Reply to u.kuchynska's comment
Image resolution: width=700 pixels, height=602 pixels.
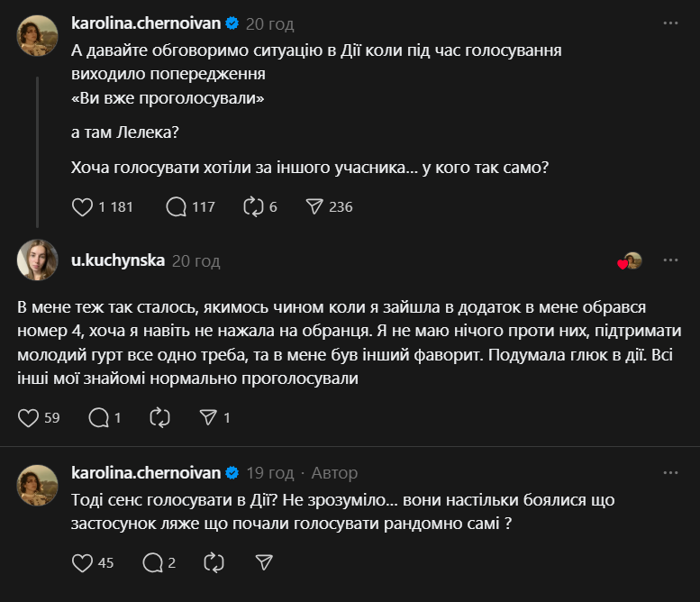coord(99,417)
